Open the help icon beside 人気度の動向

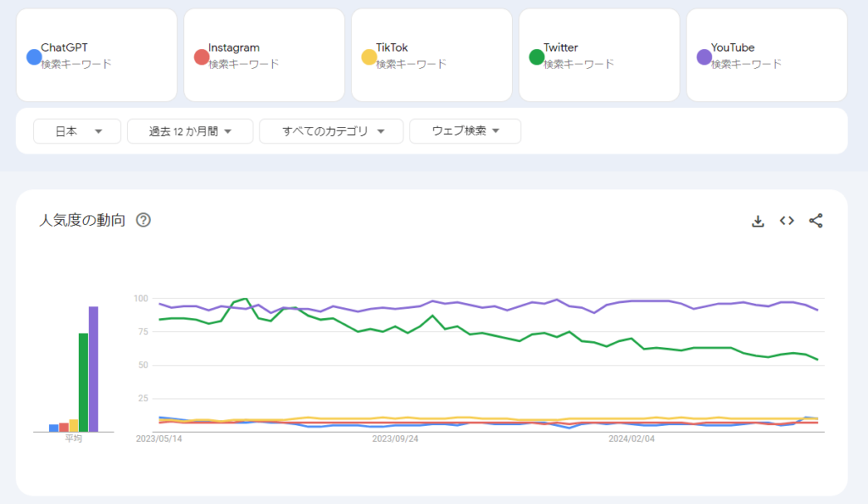coord(143,221)
